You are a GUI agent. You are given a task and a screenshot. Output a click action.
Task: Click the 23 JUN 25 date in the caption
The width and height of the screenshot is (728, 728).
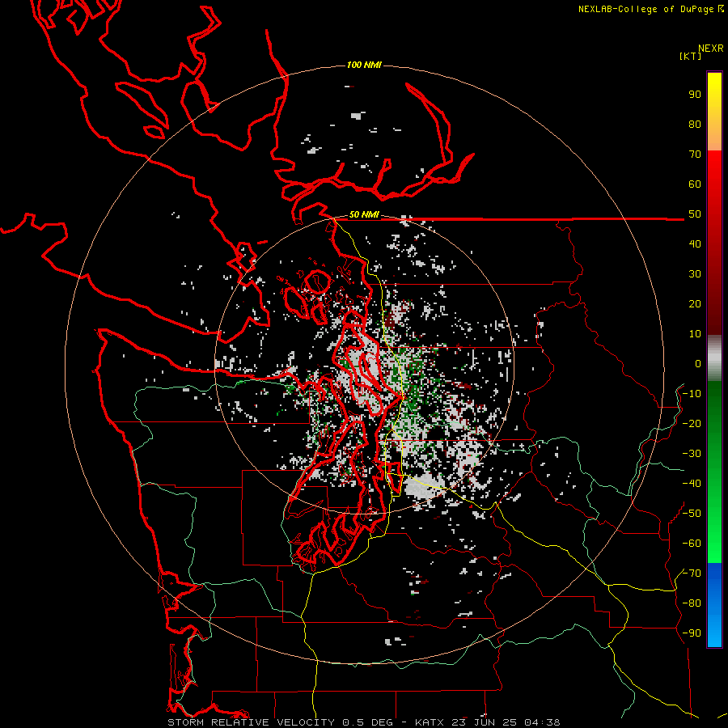[485, 722]
